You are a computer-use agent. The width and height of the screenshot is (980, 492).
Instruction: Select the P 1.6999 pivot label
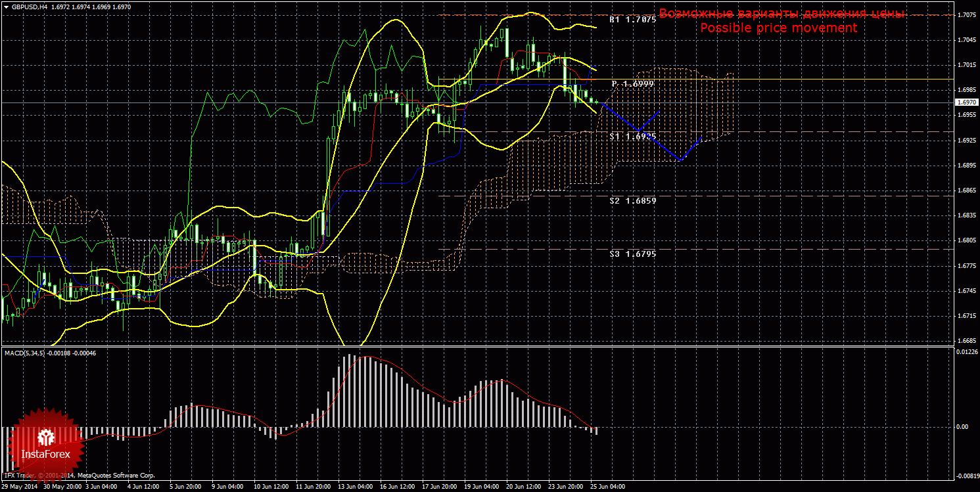point(632,84)
